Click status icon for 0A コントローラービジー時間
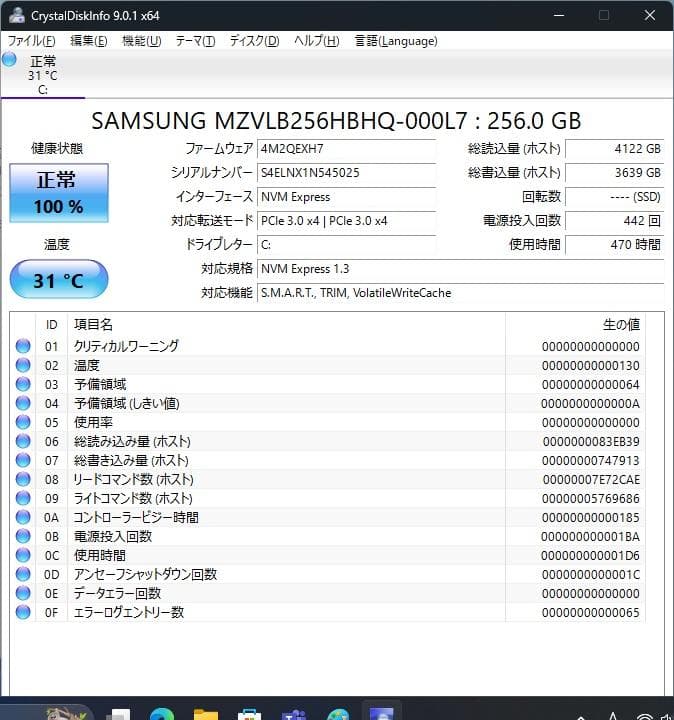The width and height of the screenshot is (674, 720). click(x=23, y=517)
